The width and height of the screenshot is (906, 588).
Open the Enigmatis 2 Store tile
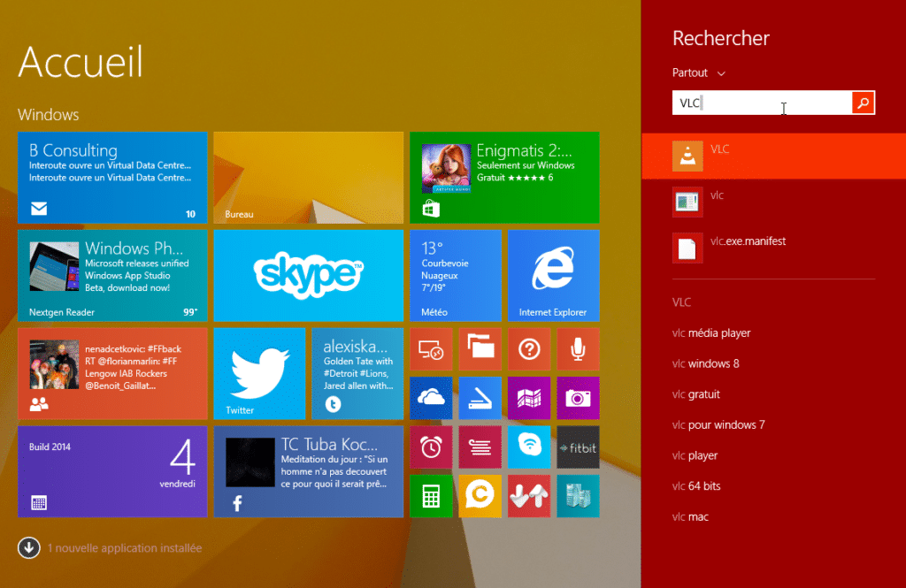click(504, 178)
